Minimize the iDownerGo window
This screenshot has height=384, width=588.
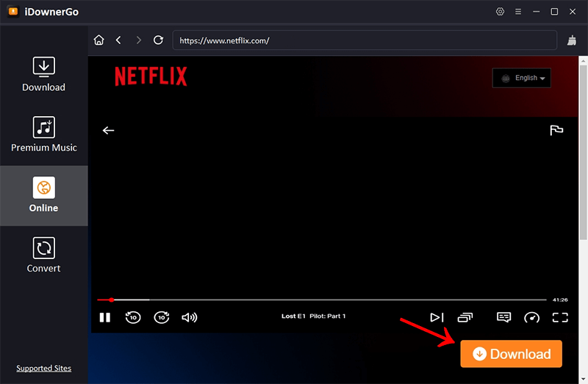pos(537,12)
